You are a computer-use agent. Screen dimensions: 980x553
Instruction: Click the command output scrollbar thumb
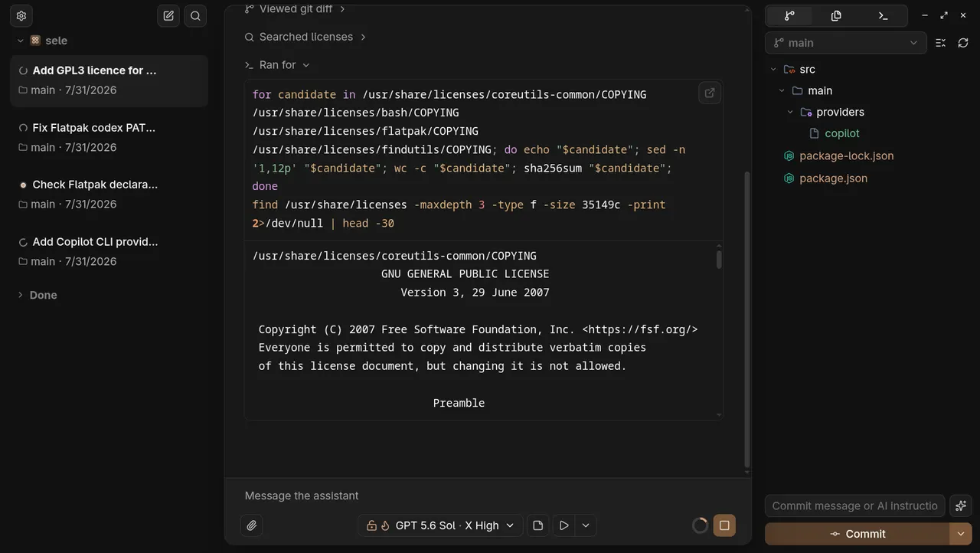pyautogui.click(x=719, y=259)
